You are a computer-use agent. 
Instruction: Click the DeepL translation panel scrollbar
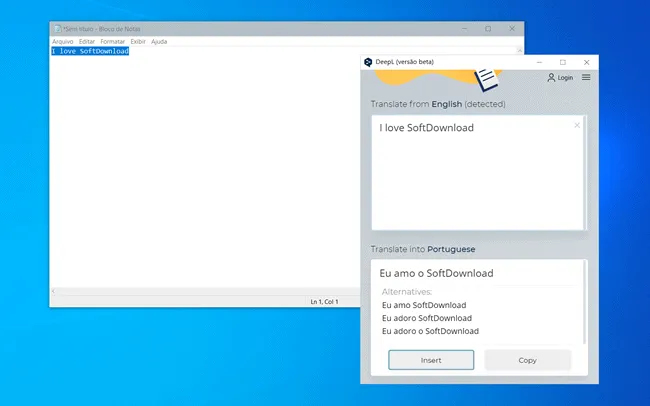tap(585, 302)
